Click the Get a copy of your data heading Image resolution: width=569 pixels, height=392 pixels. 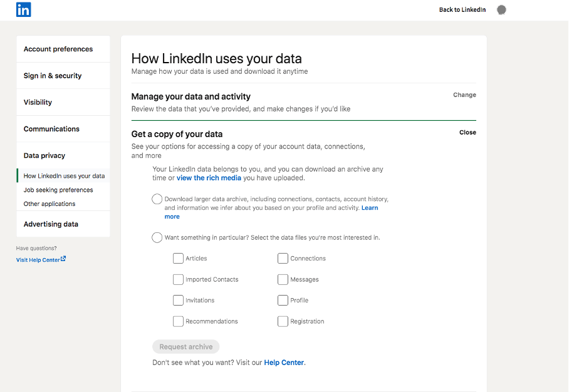177,134
